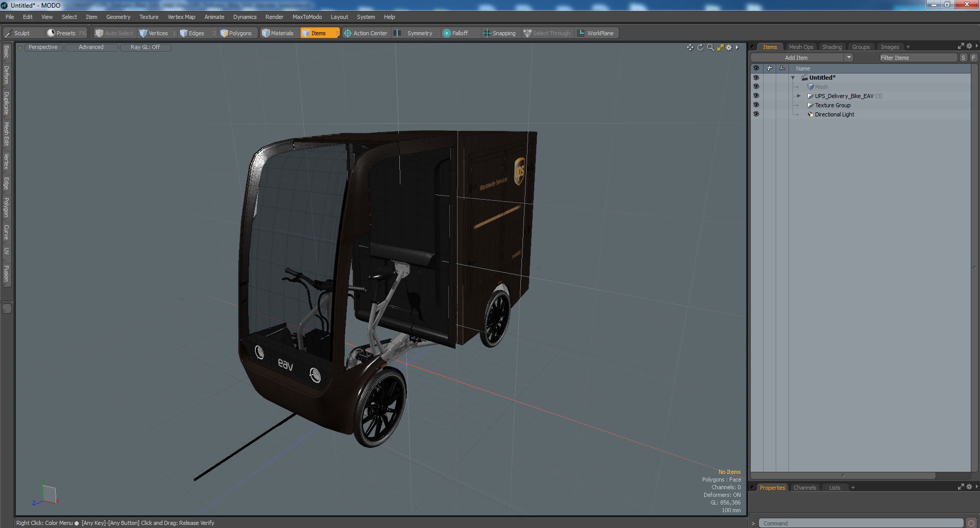This screenshot has height=528, width=980.
Task: Click into the Command input field
Action: coord(861,523)
